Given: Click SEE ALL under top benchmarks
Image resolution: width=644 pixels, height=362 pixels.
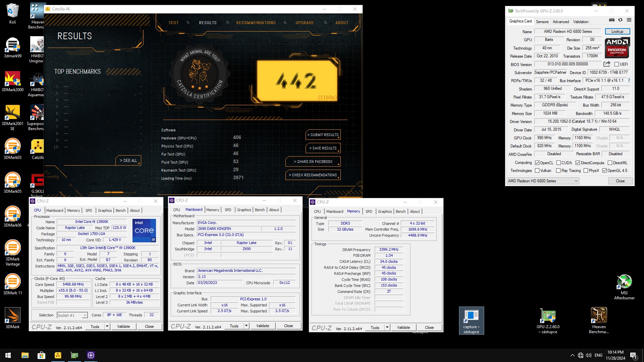Looking at the screenshot, I should (128, 161).
